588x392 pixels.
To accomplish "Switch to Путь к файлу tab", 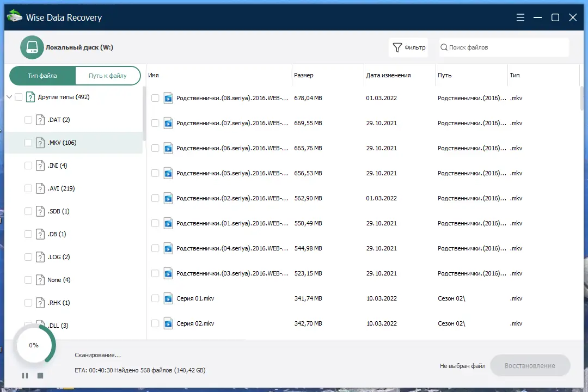I will pyautogui.click(x=108, y=76).
